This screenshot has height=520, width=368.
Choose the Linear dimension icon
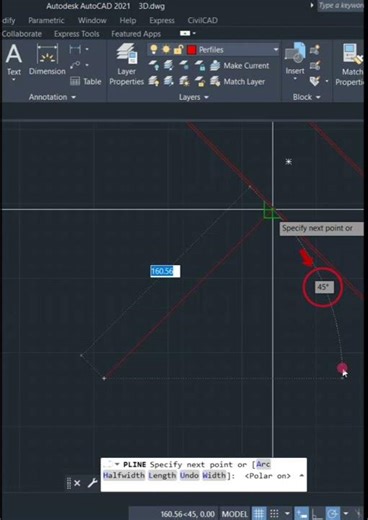(75, 50)
